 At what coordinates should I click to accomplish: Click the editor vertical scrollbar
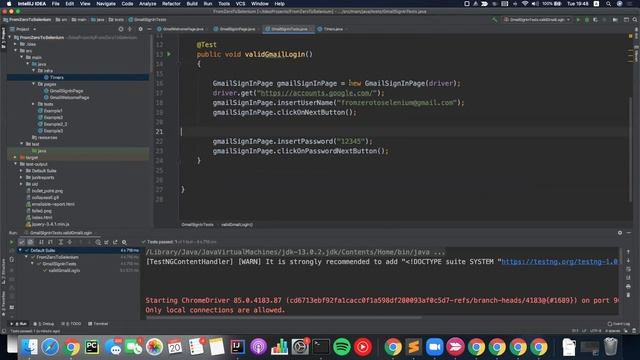click(x=631, y=149)
